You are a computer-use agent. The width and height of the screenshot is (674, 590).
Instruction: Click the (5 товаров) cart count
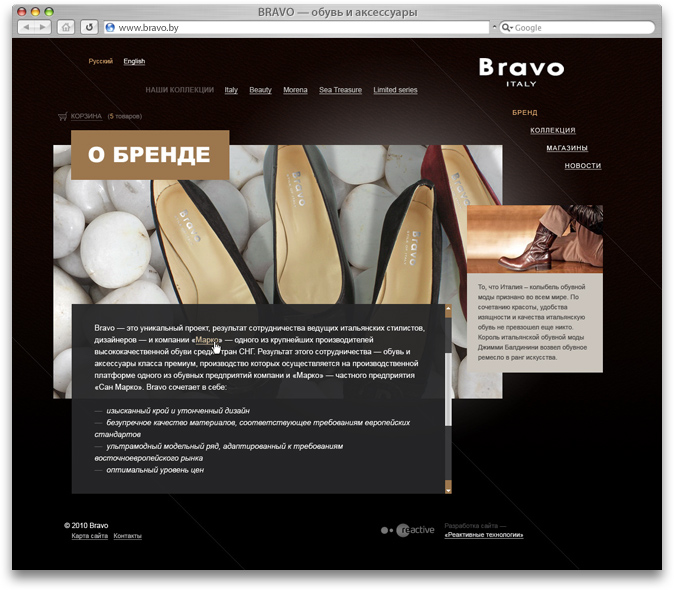click(x=125, y=116)
